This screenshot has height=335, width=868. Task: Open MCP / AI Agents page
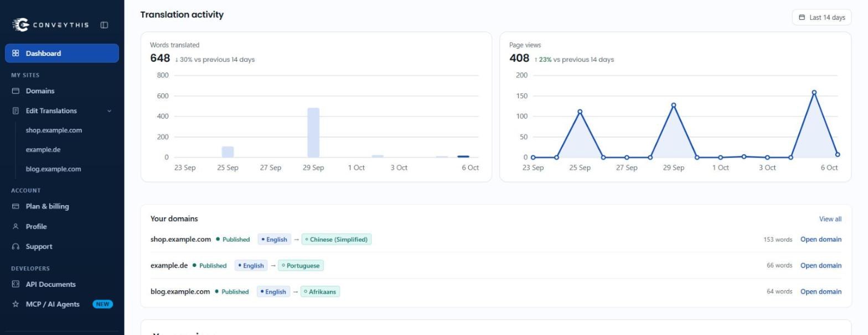[62, 304]
